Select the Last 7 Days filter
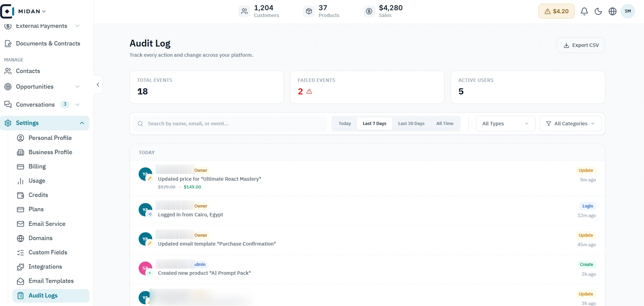The height and width of the screenshot is (306, 644). coord(374,124)
